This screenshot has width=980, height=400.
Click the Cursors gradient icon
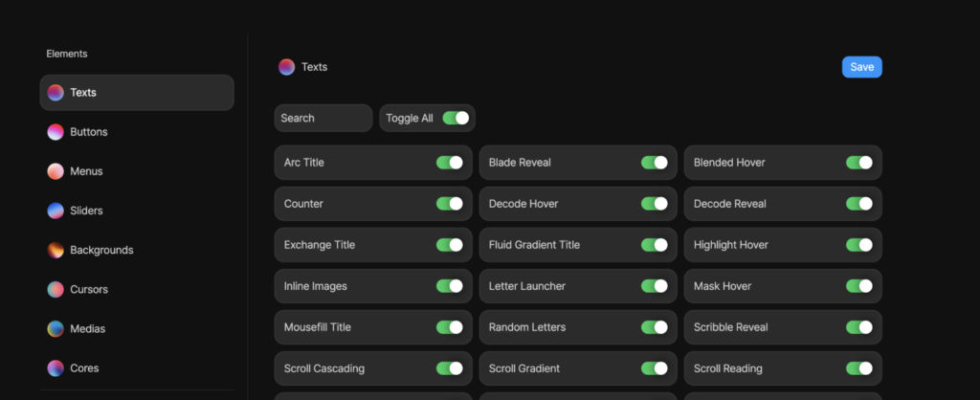point(56,289)
